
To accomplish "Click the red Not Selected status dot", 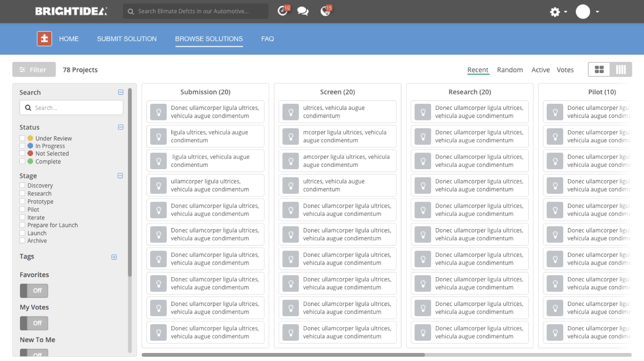I will pyautogui.click(x=30, y=153).
